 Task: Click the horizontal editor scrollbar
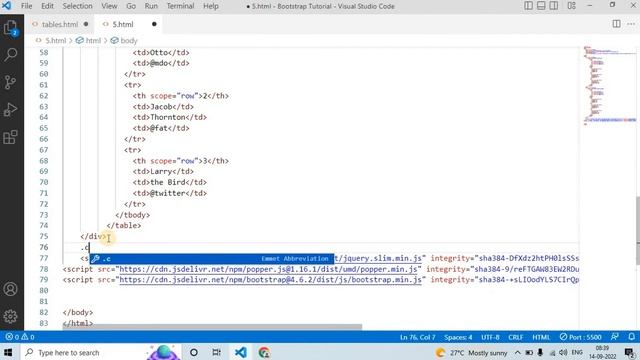(x=212, y=327)
